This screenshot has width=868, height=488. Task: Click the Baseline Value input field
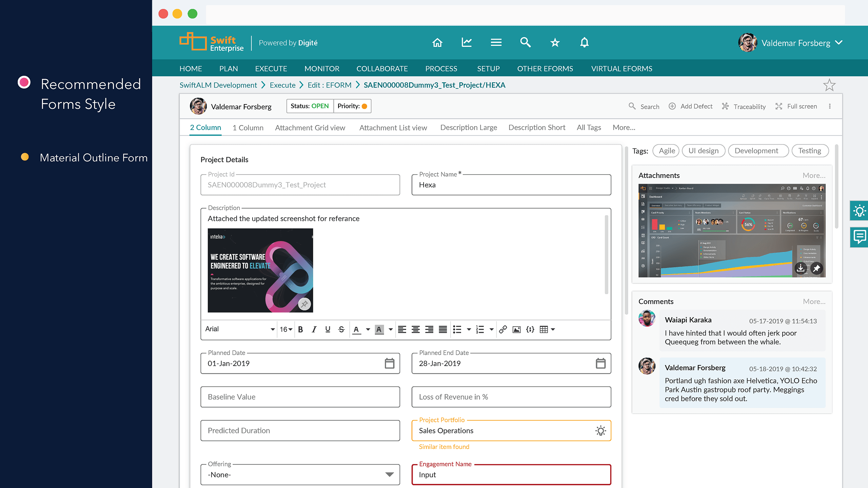300,397
